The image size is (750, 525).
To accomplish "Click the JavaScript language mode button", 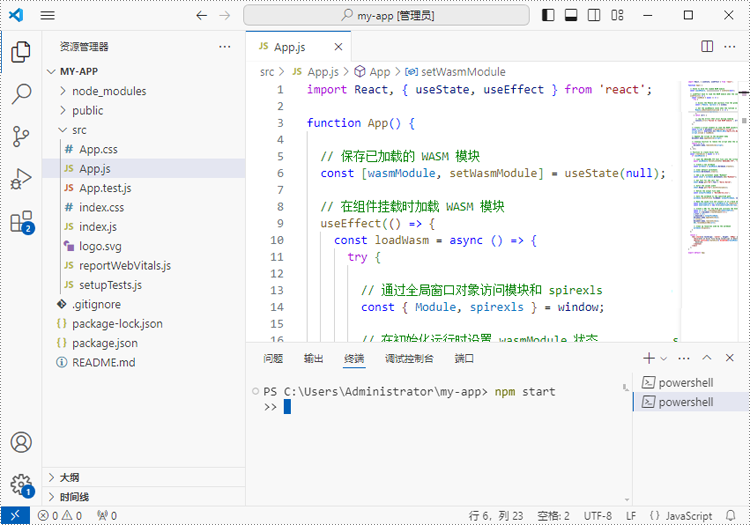I will tap(681, 516).
